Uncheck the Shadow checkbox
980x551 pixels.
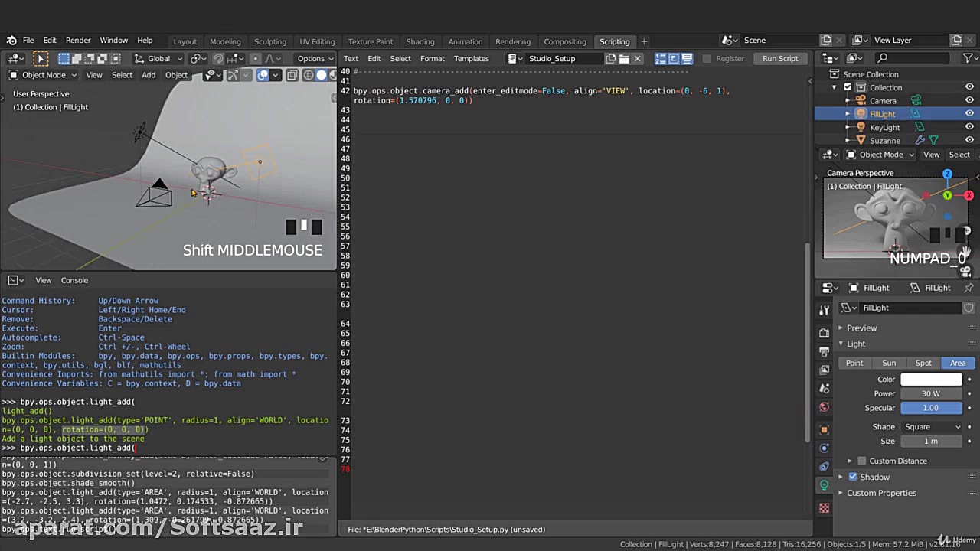pyautogui.click(x=853, y=477)
